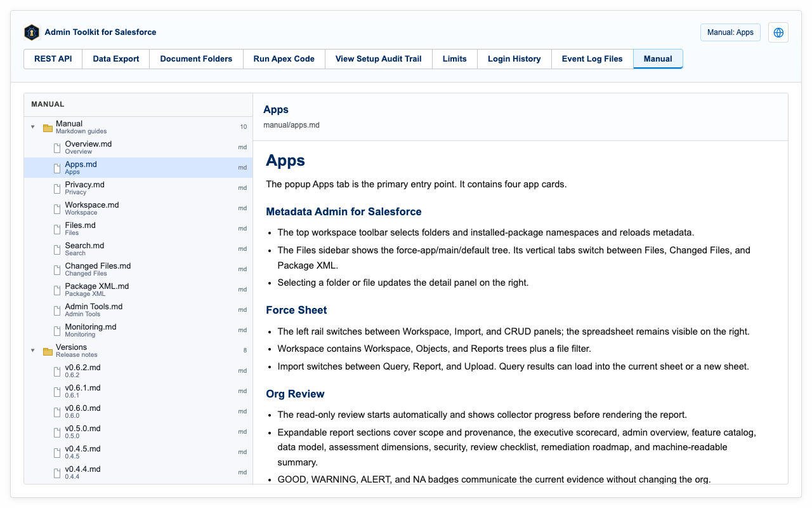This screenshot has width=812, height=508.
Task: Open the Privacy.md guide
Action: (x=138, y=188)
